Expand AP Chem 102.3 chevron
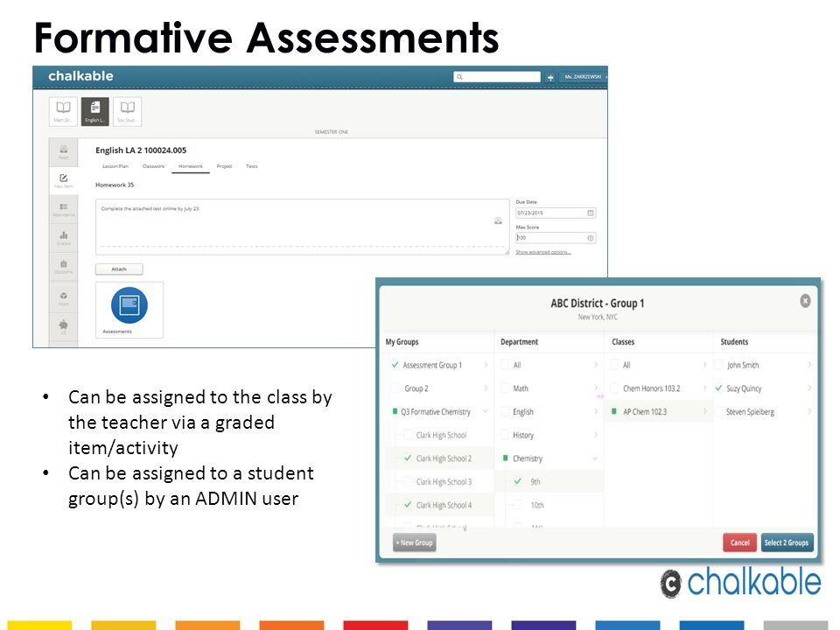 point(704,411)
